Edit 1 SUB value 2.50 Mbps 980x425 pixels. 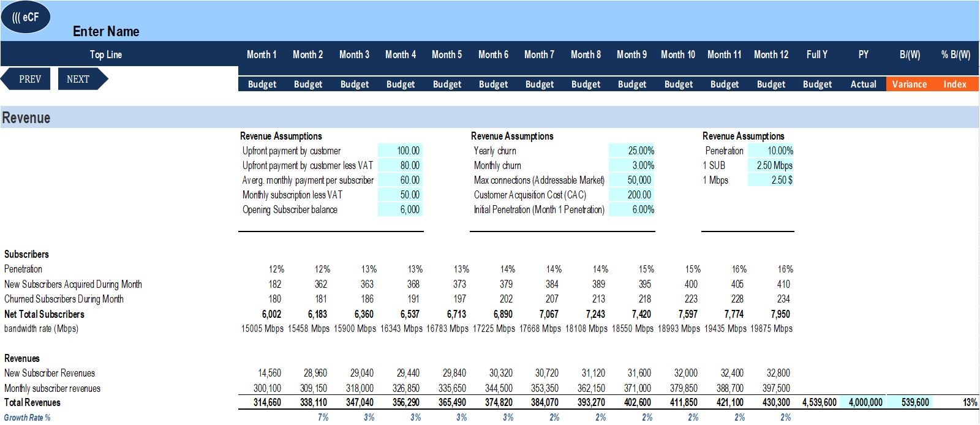pyautogui.click(x=771, y=165)
